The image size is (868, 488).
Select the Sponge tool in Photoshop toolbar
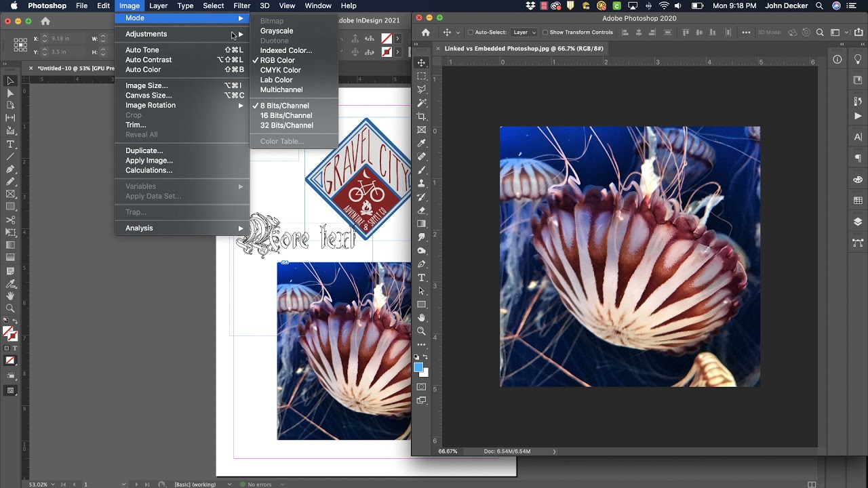click(x=421, y=251)
